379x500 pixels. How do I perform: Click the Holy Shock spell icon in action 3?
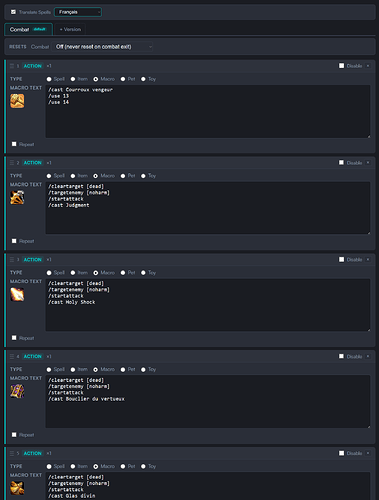(x=17, y=295)
